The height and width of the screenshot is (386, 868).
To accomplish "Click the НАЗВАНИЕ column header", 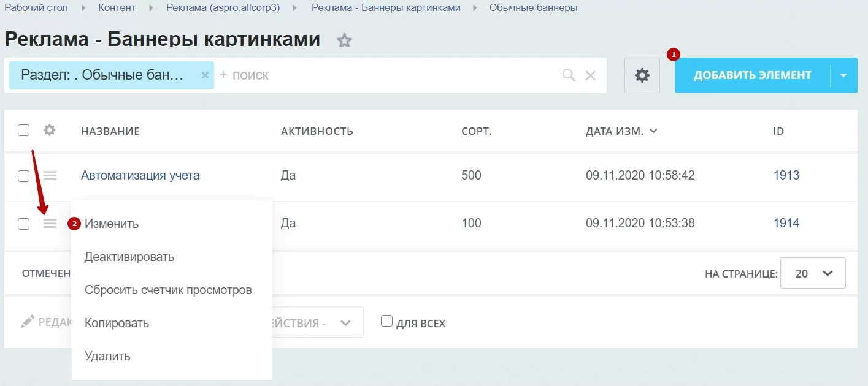I will click(110, 131).
